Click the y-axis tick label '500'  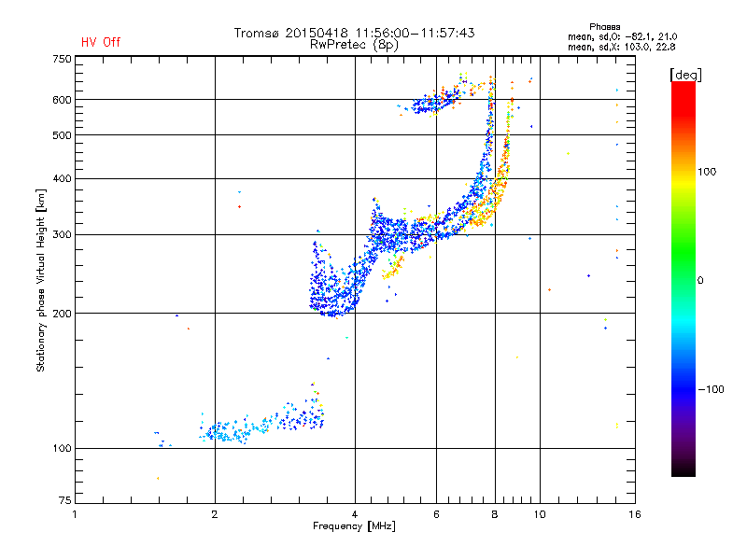(x=62, y=135)
